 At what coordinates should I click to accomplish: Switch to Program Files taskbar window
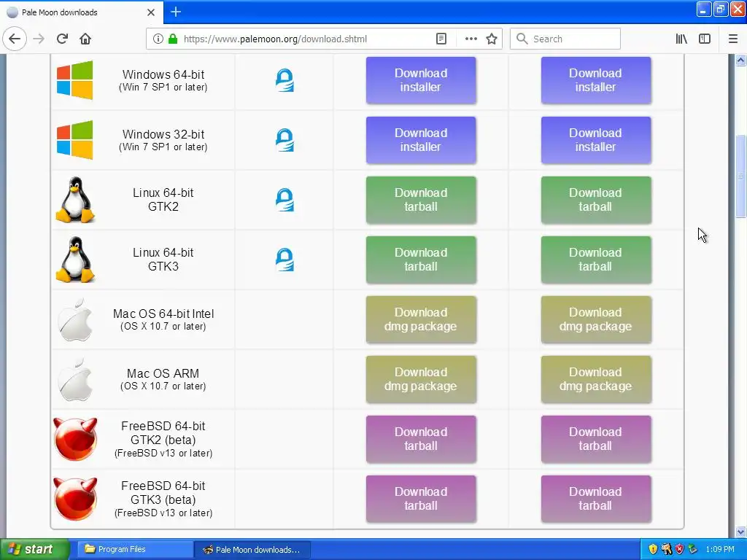(x=135, y=550)
